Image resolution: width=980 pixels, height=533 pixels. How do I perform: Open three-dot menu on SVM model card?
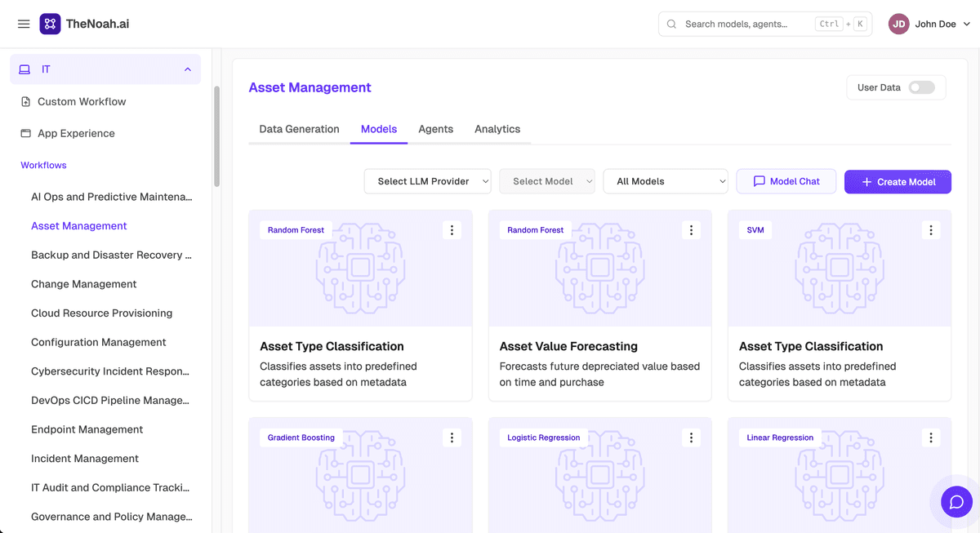(931, 230)
